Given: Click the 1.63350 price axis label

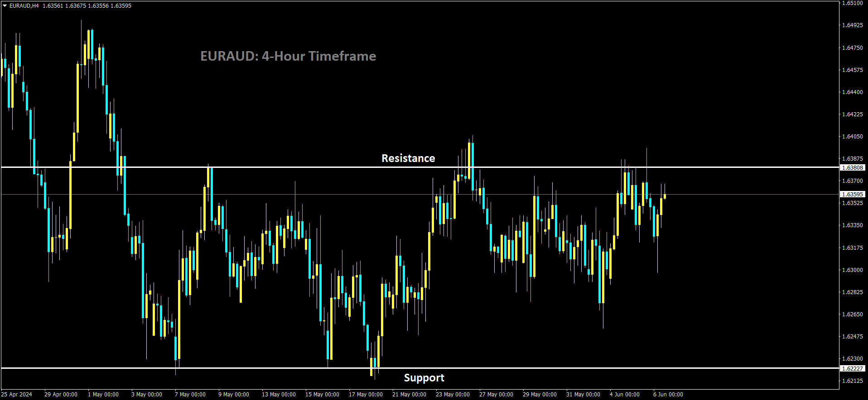Looking at the screenshot, I should (853, 225).
